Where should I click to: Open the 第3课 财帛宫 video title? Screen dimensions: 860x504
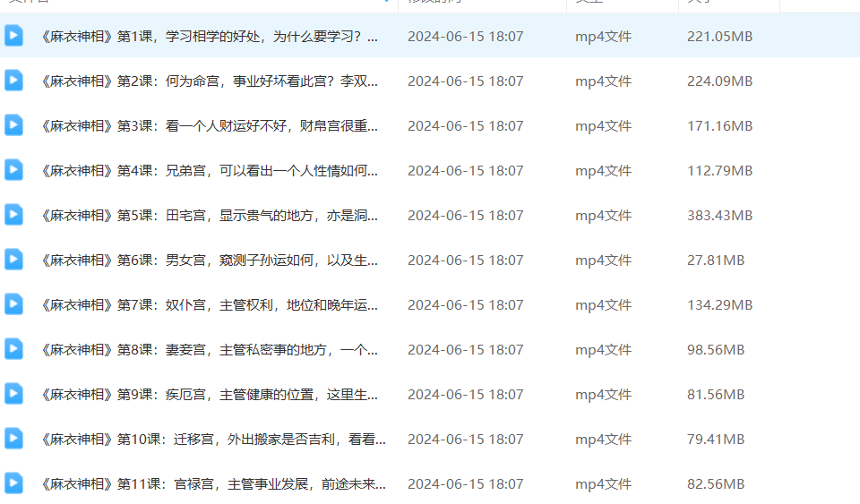(x=210, y=126)
